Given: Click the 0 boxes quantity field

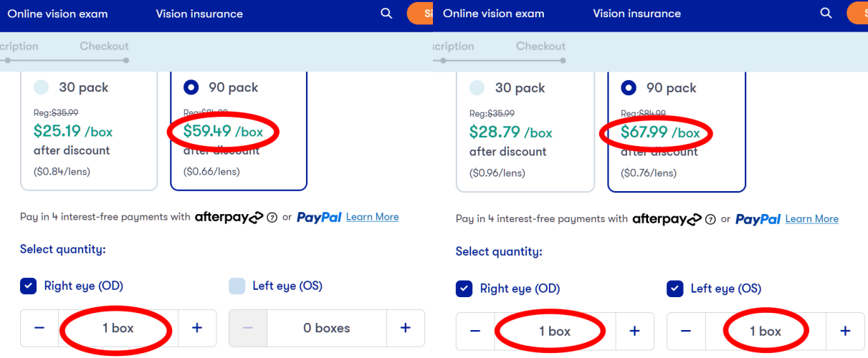Looking at the screenshot, I should pos(327,328).
